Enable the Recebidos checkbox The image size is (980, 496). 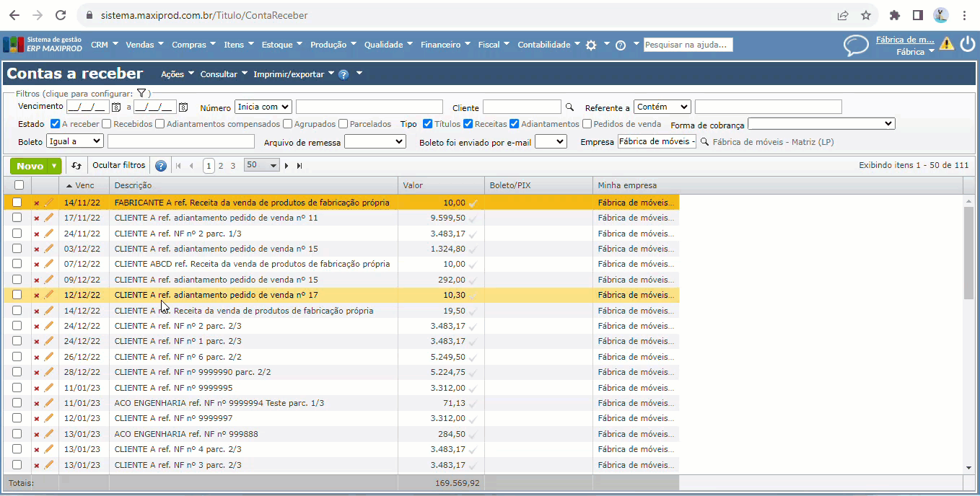(107, 124)
